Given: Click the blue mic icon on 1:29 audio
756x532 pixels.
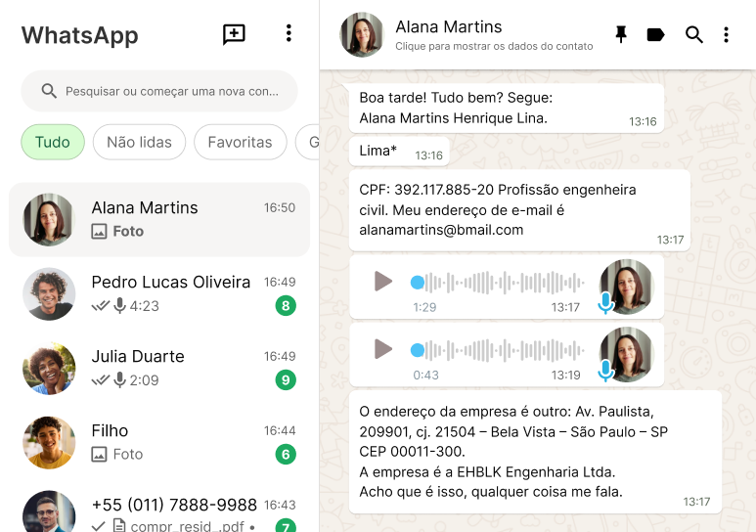Looking at the screenshot, I should tap(605, 303).
